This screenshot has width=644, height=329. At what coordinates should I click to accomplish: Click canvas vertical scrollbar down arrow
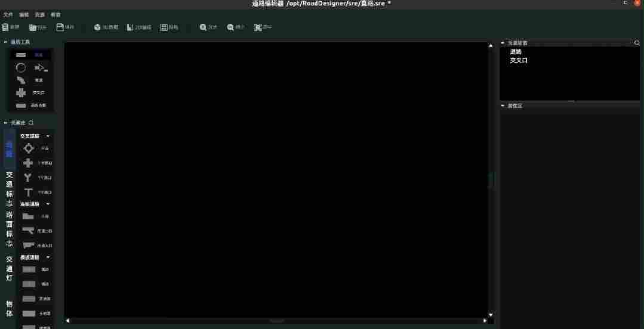coord(491,314)
